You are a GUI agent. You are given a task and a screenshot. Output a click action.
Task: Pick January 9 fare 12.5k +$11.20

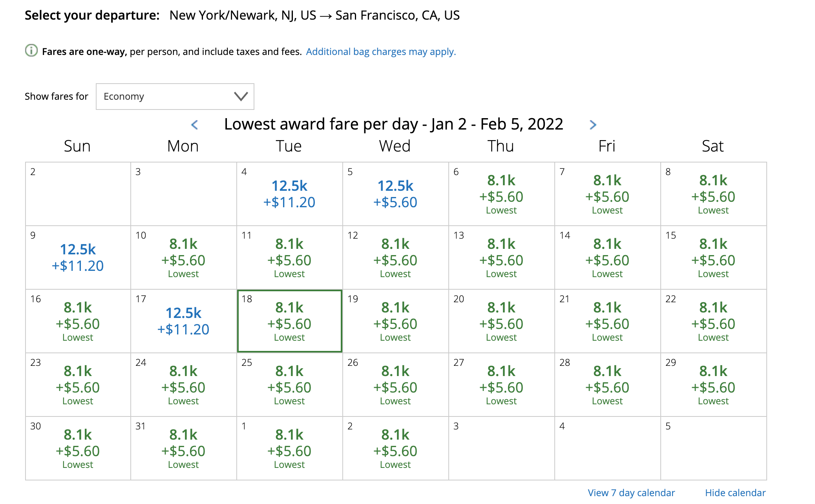point(78,257)
